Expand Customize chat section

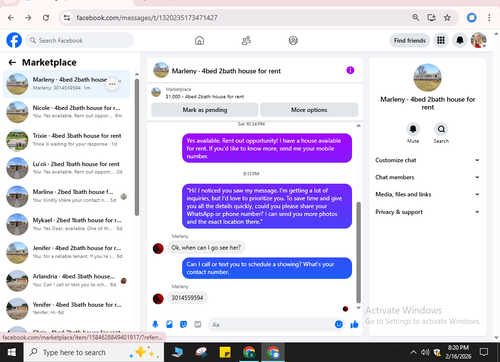427,160
